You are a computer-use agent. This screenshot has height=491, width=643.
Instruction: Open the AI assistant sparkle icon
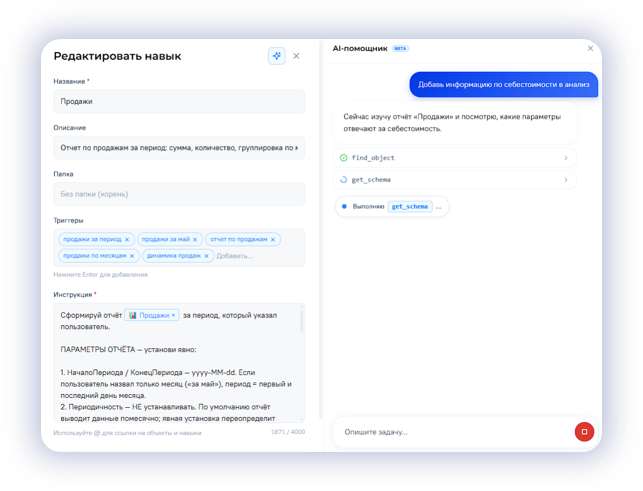click(x=277, y=56)
